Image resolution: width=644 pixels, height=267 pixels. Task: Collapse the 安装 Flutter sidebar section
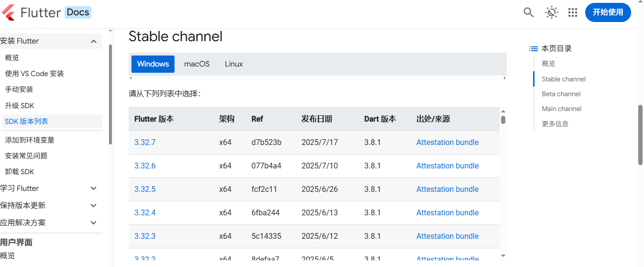click(x=94, y=41)
